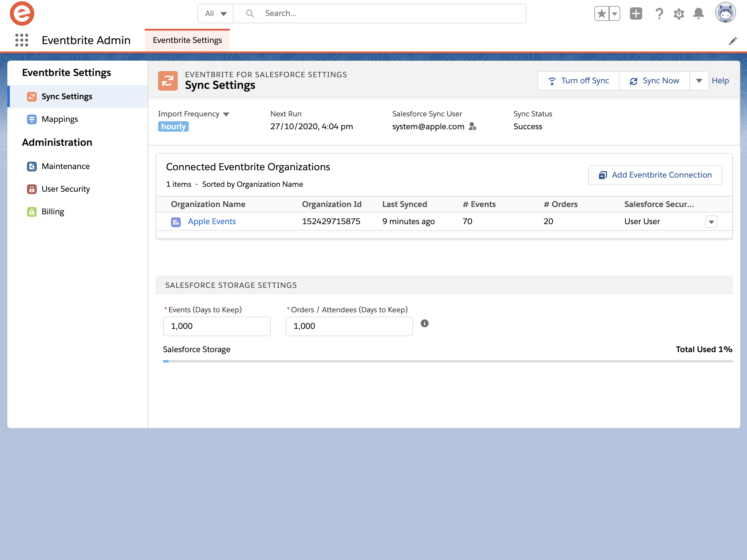Click the Next Run date 27/10/2020 value
This screenshot has height=560, width=747.
click(311, 126)
